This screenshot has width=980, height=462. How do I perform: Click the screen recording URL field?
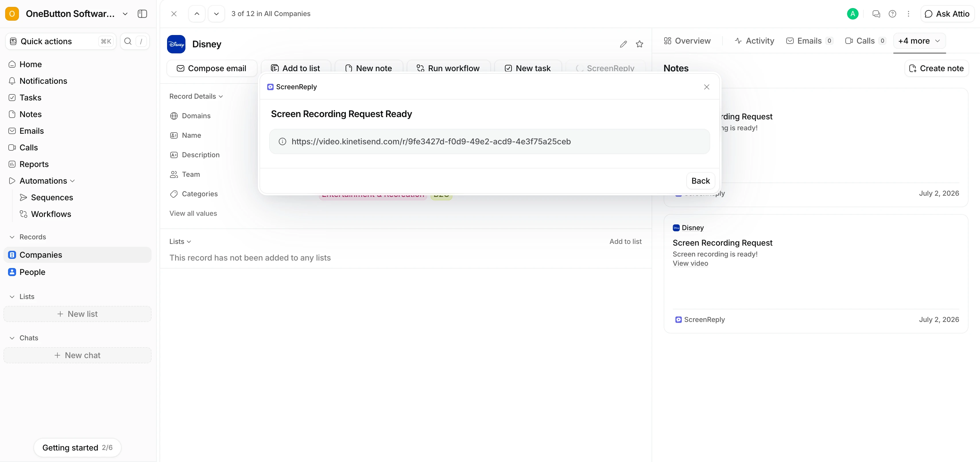click(489, 141)
